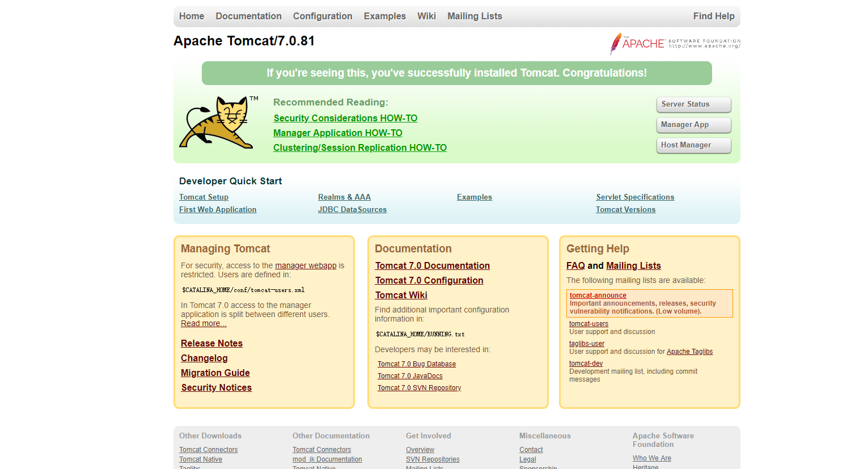868x469 pixels.
Task: Click the $CATALINA_HOME/conf/tomcat-users.xml path text
Action: [243, 290]
